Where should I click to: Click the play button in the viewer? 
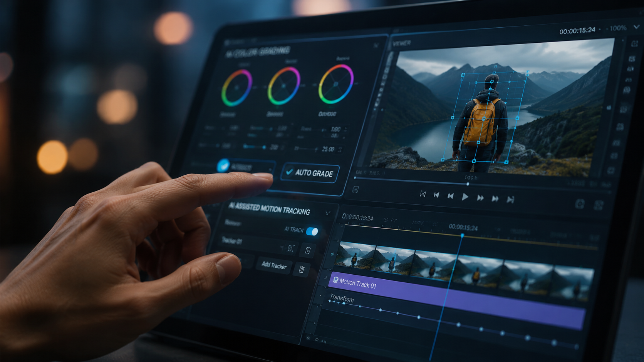point(465,197)
